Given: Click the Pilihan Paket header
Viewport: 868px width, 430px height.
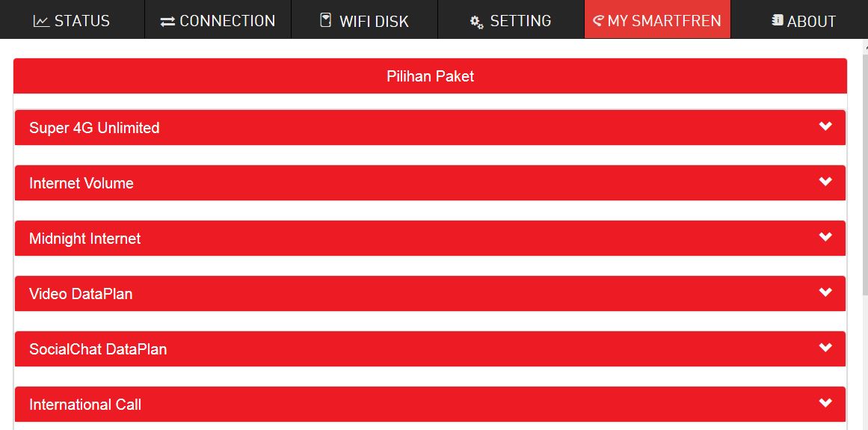Looking at the screenshot, I should pyautogui.click(x=430, y=76).
